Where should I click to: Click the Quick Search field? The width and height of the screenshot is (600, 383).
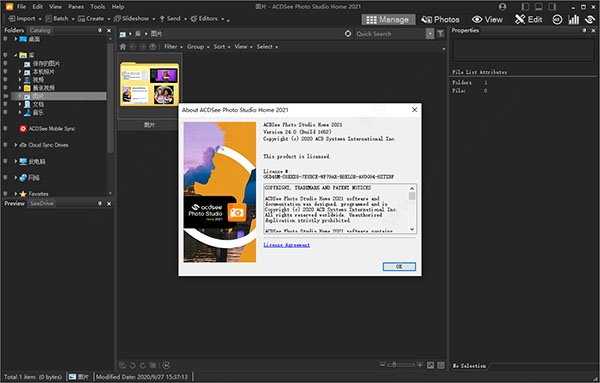tap(390, 34)
